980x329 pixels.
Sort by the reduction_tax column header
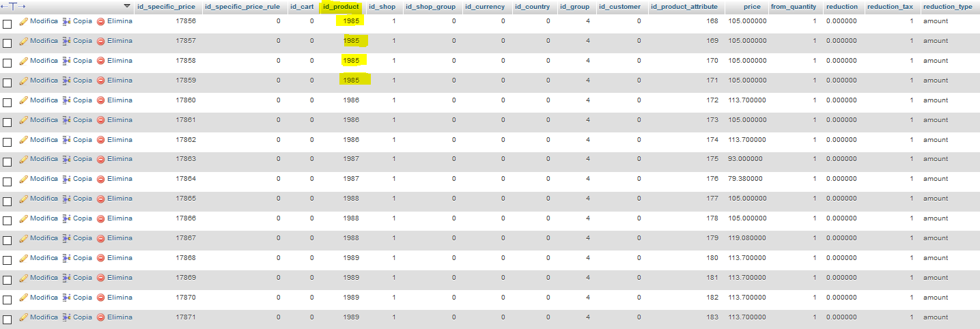click(x=890, y=7)
